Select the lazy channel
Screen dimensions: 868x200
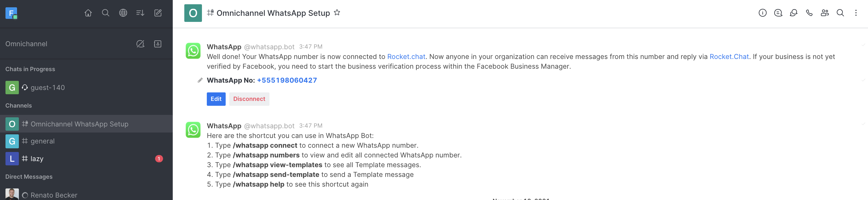tap(86, 159)
